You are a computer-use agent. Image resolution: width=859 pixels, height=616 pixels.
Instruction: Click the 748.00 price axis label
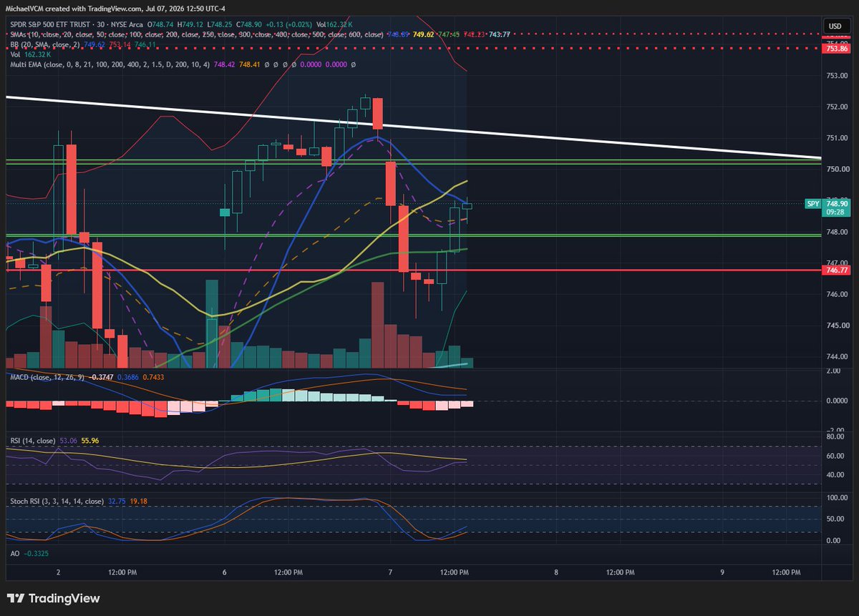click(x=836, y=232)
